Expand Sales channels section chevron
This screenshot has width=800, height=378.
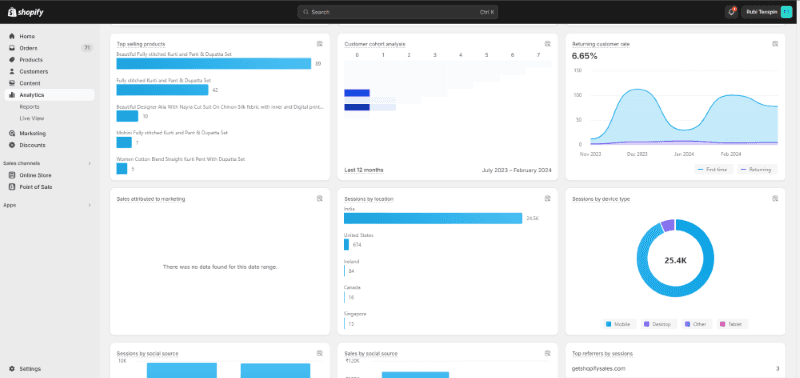[x=89, y=163]
